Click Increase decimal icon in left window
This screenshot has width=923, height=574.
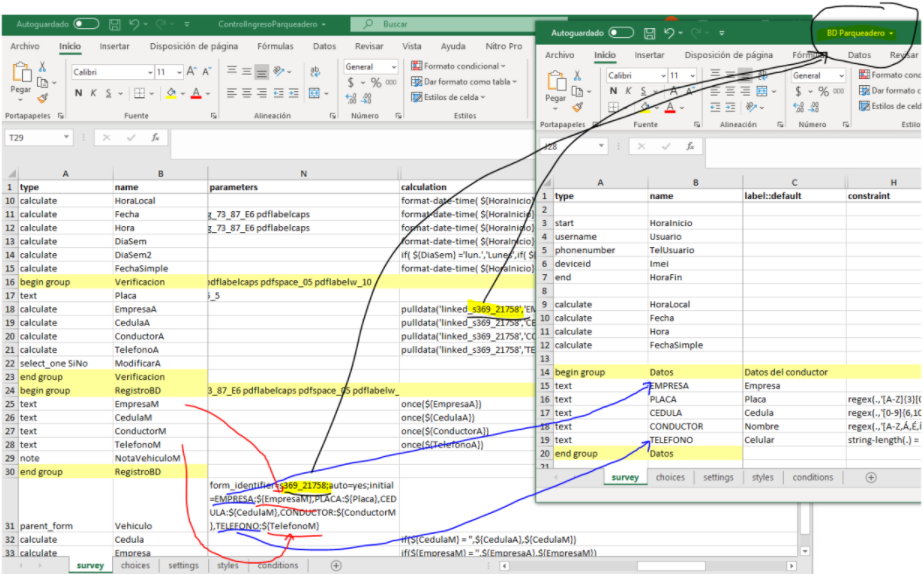(351, 98)
